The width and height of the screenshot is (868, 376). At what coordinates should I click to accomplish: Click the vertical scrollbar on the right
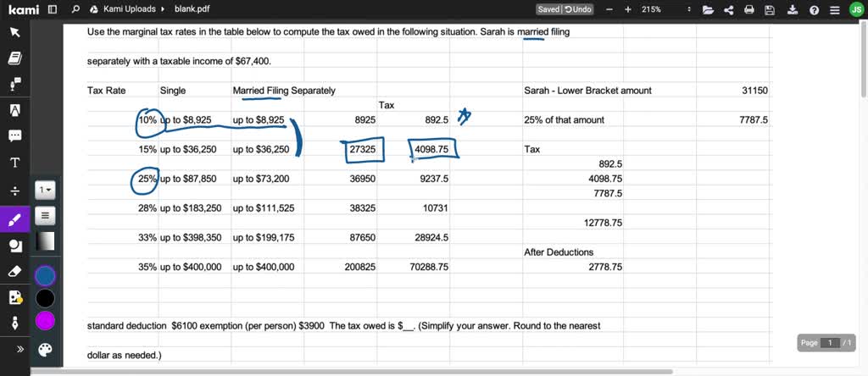tap(864, 58)
